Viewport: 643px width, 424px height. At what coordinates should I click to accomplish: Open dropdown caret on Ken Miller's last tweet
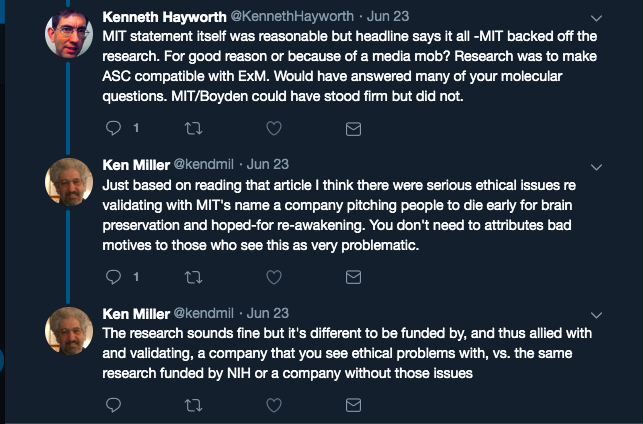596,315
